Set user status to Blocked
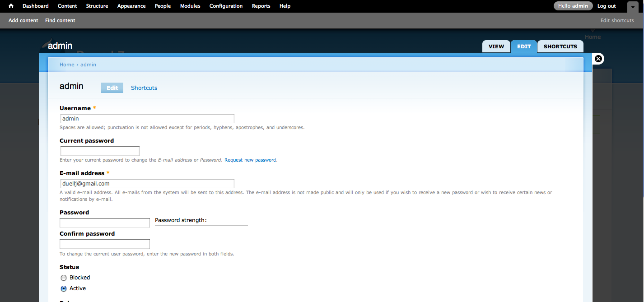The image size is (644, 302). 63,278
